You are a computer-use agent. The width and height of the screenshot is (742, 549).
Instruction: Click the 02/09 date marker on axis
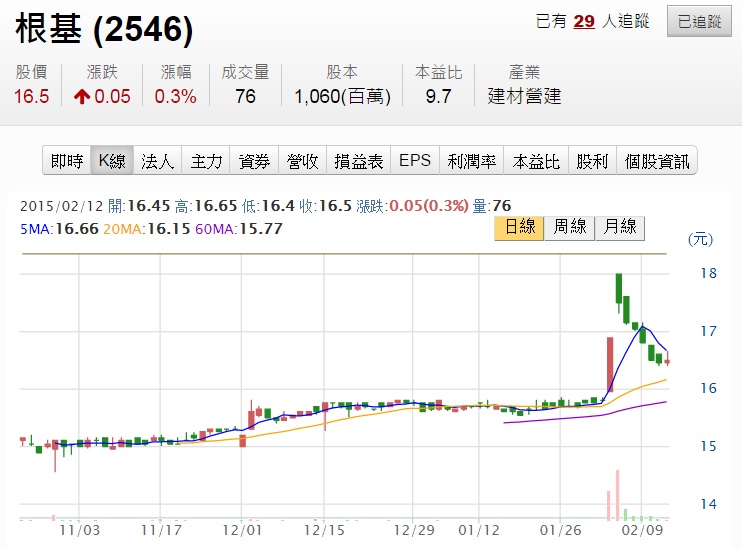click(642, 530)
